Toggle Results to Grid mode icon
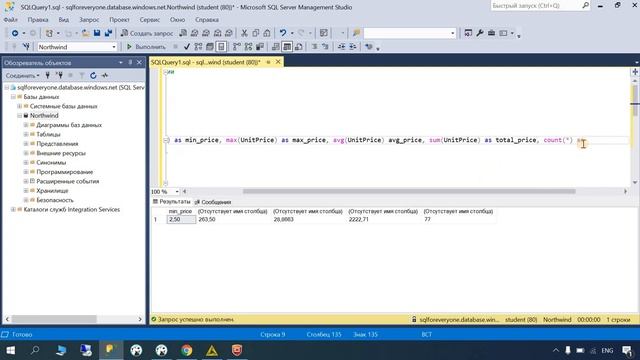This screenshot has width=640, height=360. [287, 47]
